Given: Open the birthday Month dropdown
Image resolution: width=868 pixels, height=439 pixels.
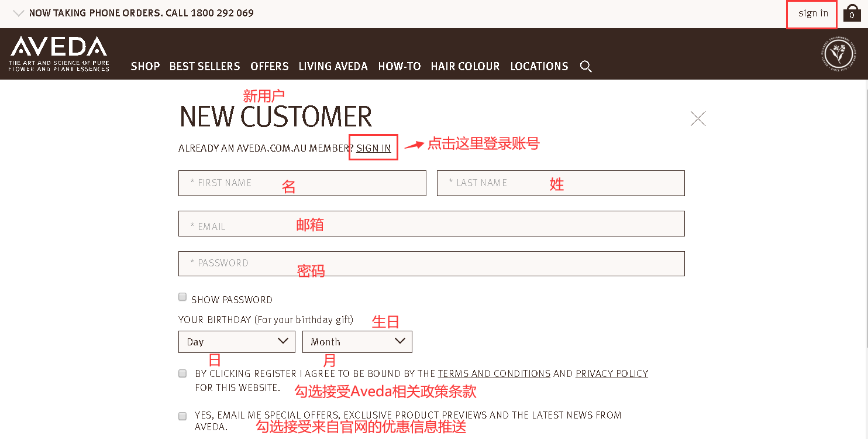Looking at the screenshot, I should 357,342.
